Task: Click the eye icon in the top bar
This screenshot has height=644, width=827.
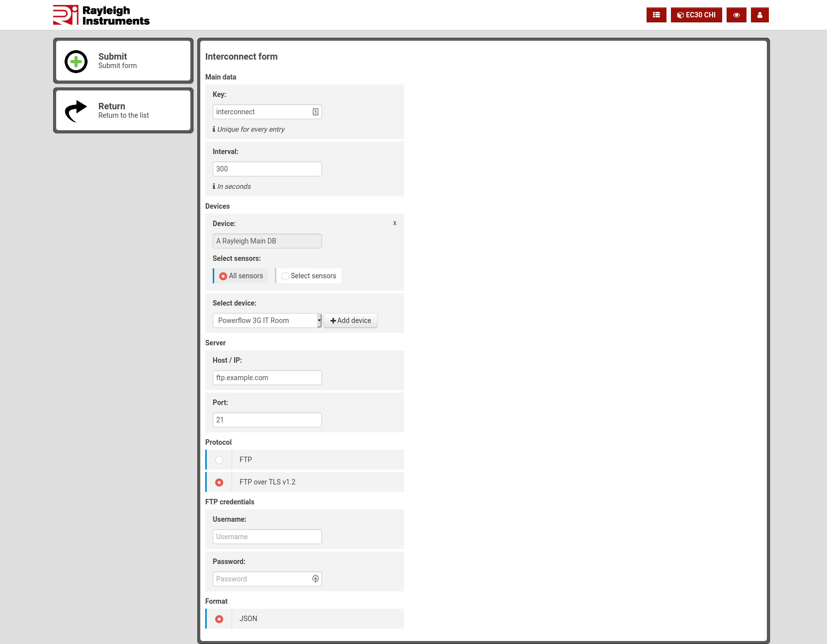Action: (x=736, y=15)
